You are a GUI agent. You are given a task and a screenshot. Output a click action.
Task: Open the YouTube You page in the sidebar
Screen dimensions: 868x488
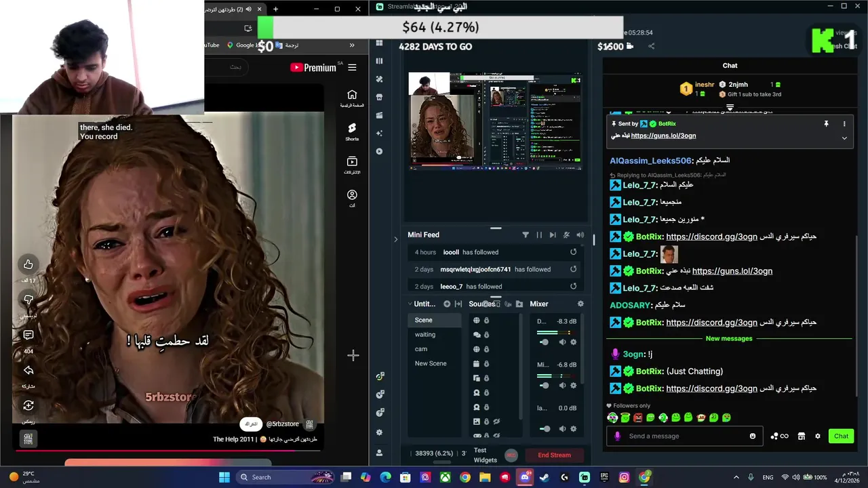(352, 199)
